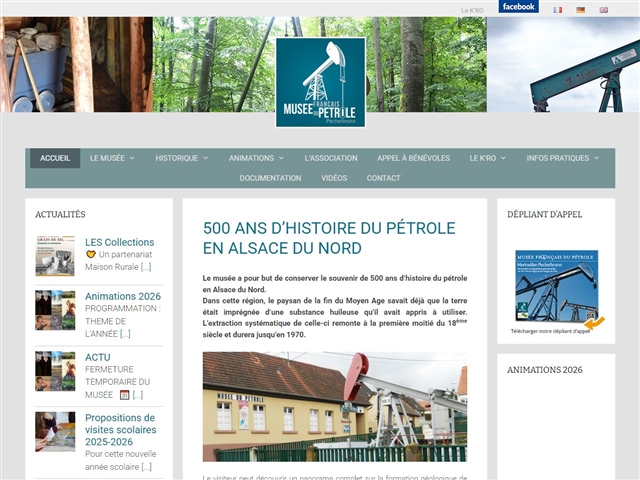Expand the ANIMATIONS dropdown chevron
Screen dimensions: 640x480
tap(282, 158)
